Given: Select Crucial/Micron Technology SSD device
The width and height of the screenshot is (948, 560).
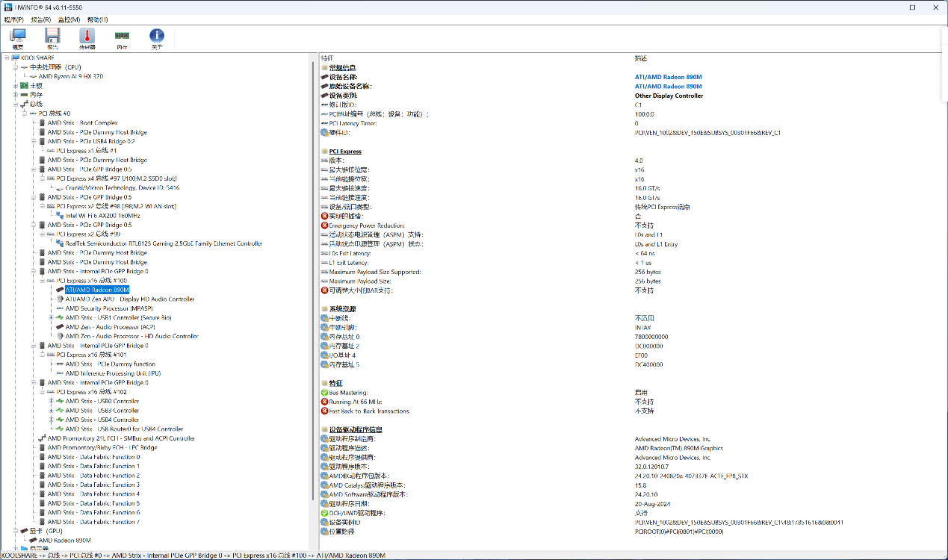Looking at the screenshot, I should 122,188.
